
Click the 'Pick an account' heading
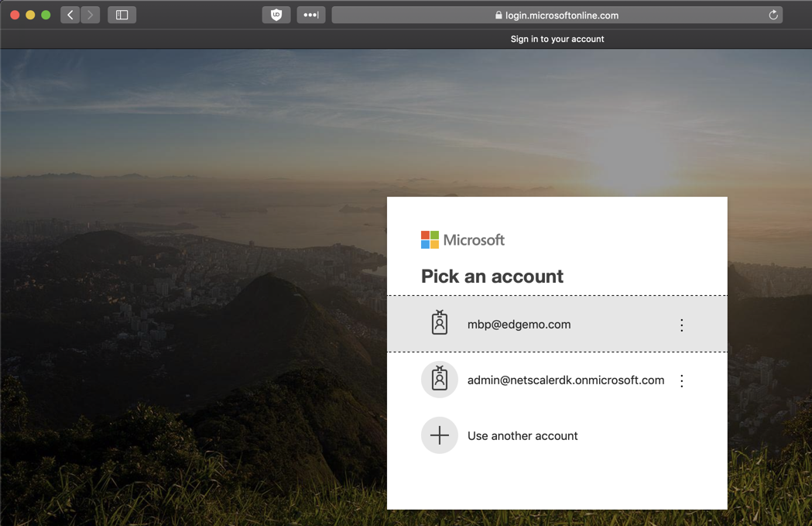(x=492, y=277)
